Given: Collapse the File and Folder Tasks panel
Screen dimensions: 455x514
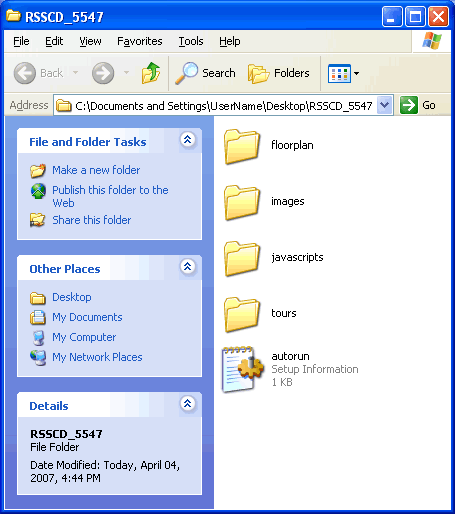Looking at the screenshot, I should (x=188, y=140).
